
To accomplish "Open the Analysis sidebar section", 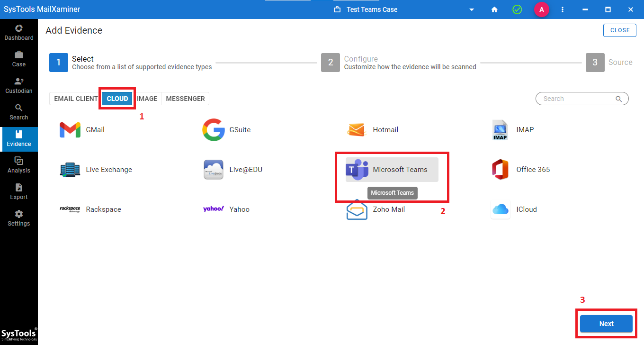I will [19, 165].
